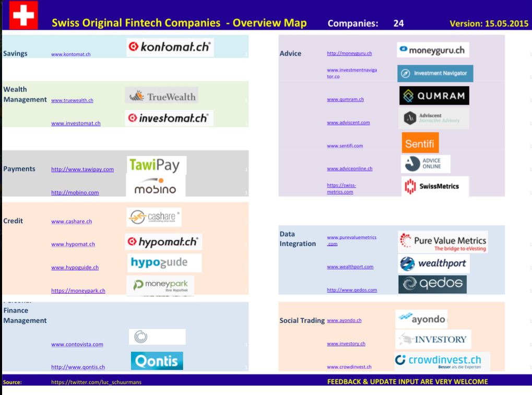Open the www.qumram.ch link
Screen dimensions: 532x395
pos(346,99)
